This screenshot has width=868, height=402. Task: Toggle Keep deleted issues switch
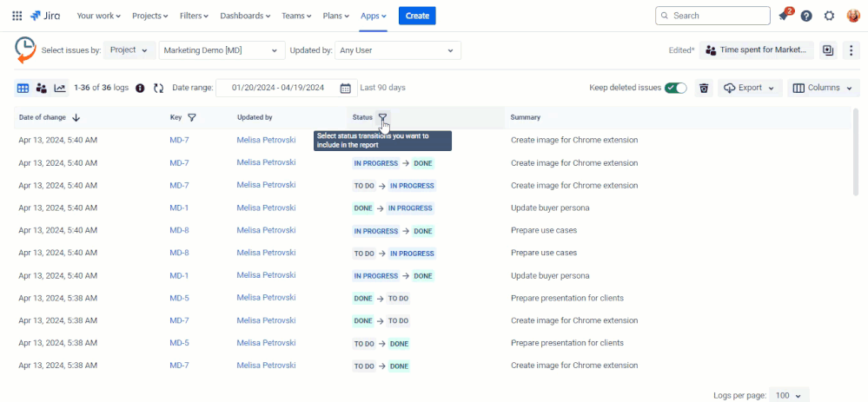(675, 88)
